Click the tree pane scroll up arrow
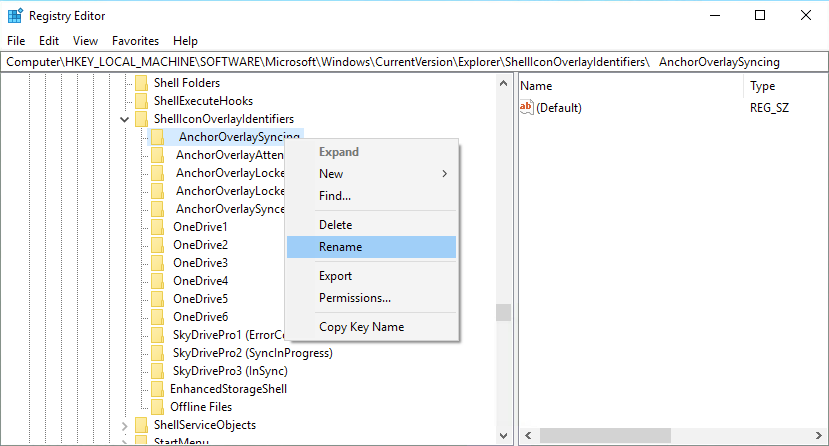The image size is (829, 446). point(503,83)
